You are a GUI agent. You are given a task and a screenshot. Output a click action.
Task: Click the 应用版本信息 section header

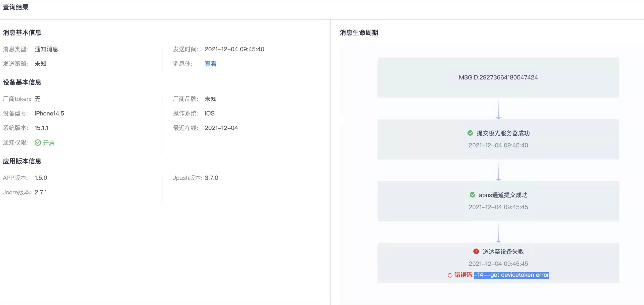point(22,161)
